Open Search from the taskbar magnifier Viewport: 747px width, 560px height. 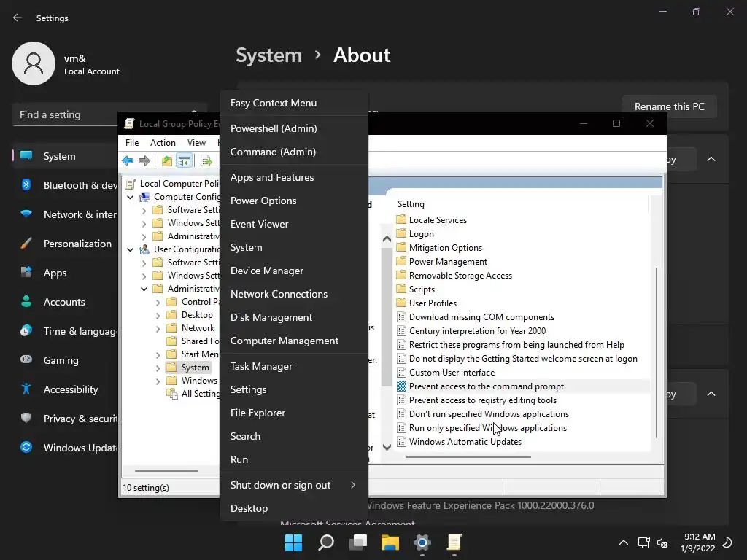point(326,542)
